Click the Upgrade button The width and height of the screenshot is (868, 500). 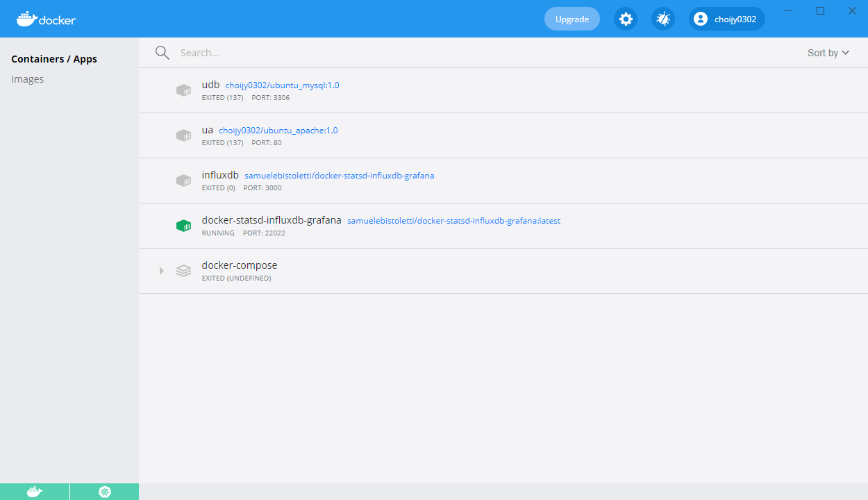pyautogui.click(x=572, y=19)
